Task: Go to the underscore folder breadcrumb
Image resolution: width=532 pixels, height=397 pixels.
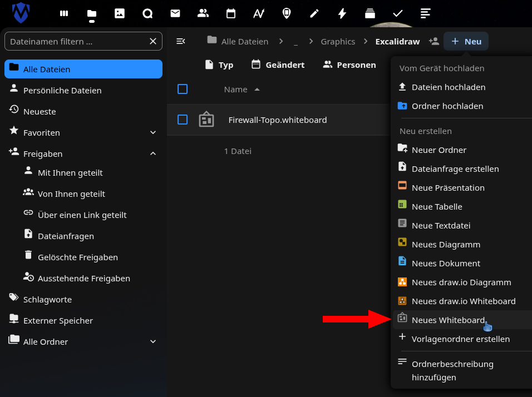Action: (295, 41)
